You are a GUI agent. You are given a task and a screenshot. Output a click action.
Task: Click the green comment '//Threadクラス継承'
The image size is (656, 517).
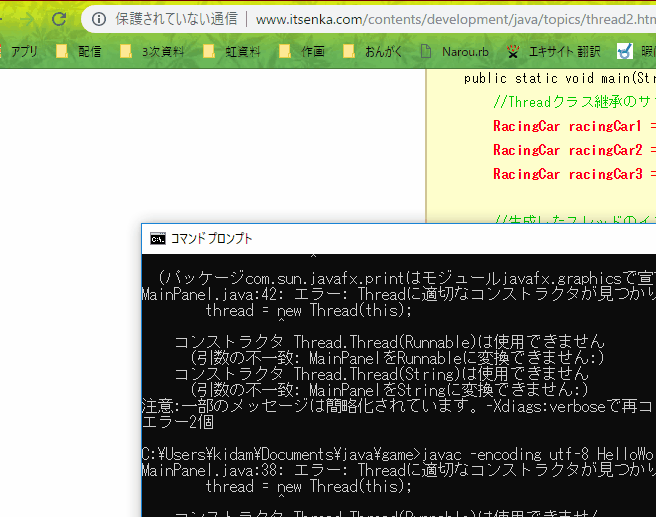click(x=574, y=102)
